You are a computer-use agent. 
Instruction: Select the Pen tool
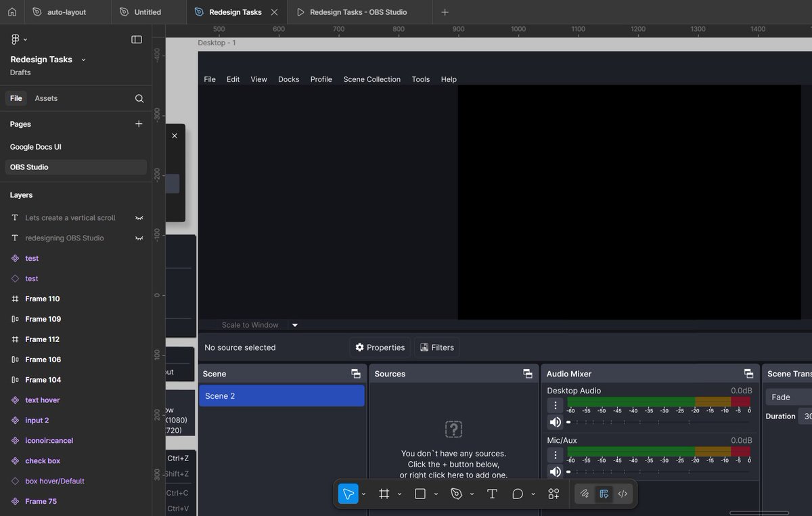(457, 494)
